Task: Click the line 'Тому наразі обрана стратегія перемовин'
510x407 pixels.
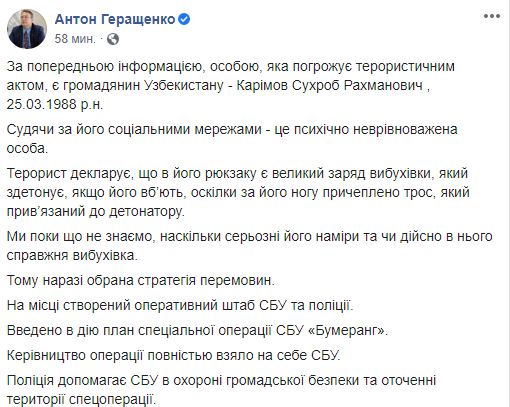Action: (x=141, y=280)
